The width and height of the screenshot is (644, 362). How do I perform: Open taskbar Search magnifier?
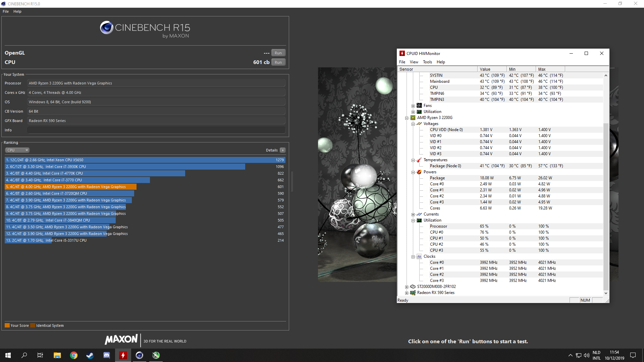tap(24, 355)
